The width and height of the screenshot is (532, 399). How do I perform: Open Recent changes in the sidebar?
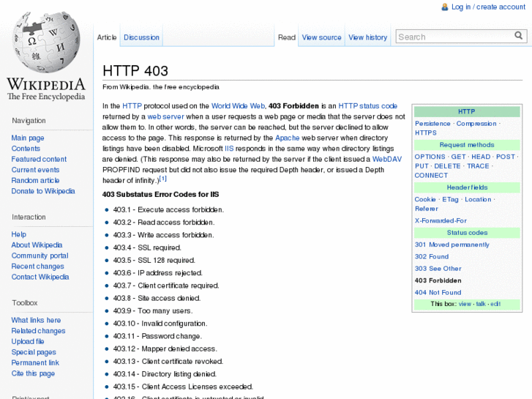tap(37, 266)
